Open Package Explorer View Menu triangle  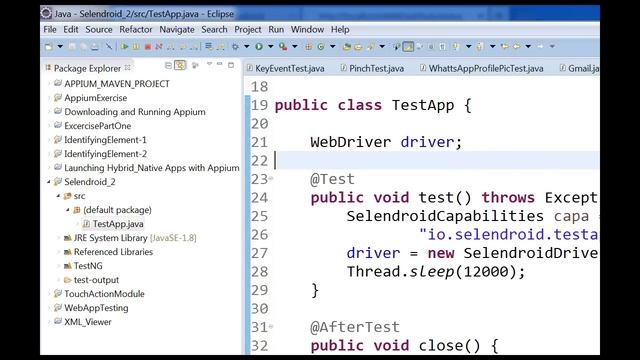coord(209,64)
